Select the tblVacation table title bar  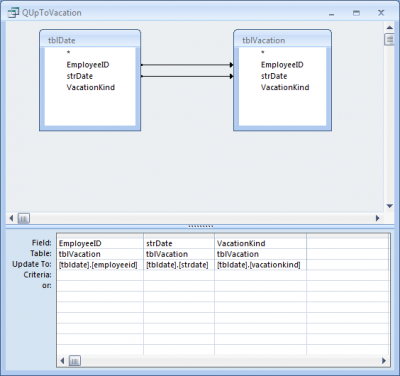(283, 40)
